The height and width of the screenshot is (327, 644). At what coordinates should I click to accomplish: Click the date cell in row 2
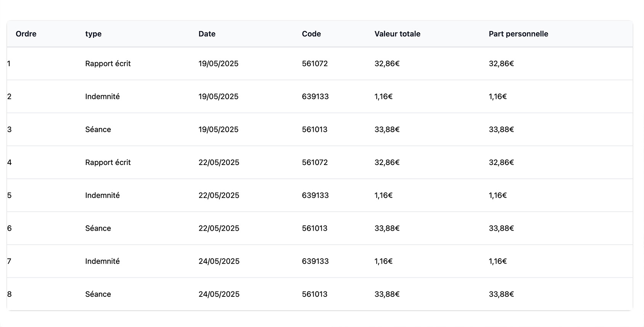pos(218,97)
